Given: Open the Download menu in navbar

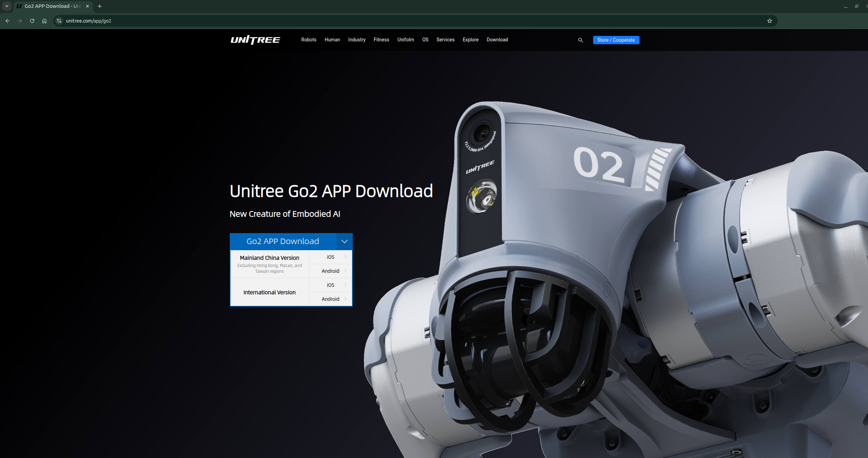Looking at the screenshot, I should 497,40.
